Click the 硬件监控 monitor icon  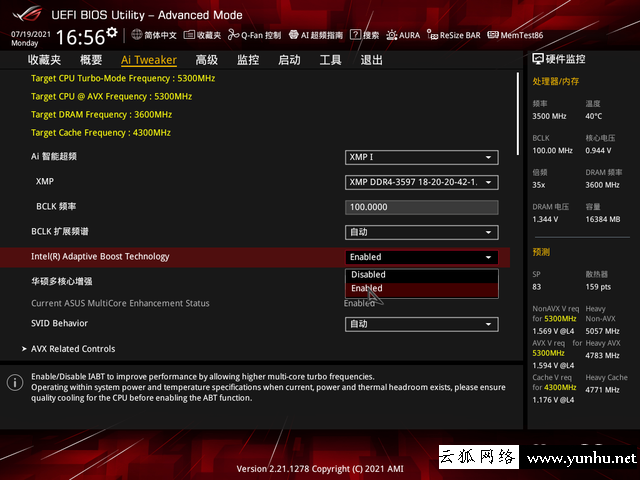[538, 59]
